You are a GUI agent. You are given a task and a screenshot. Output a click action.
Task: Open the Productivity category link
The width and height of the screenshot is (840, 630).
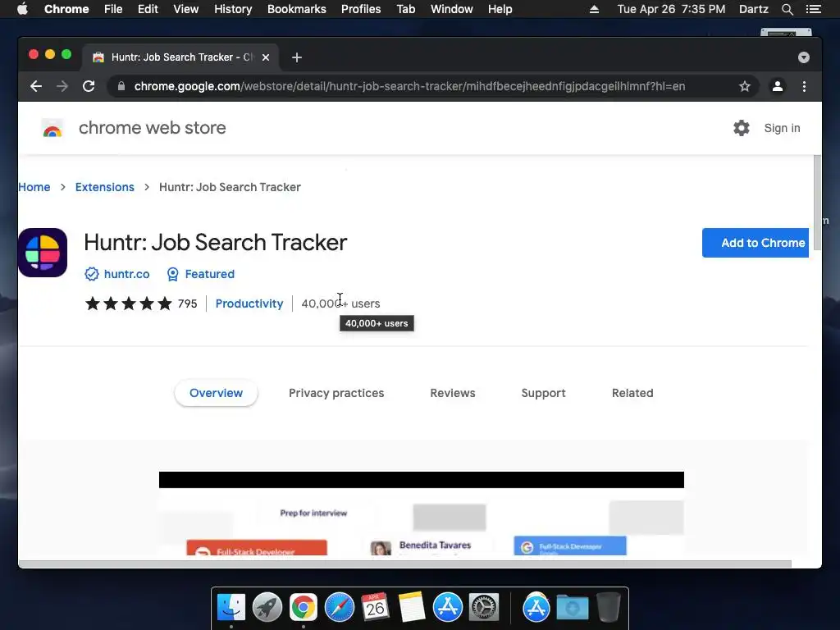click(249, 304)
